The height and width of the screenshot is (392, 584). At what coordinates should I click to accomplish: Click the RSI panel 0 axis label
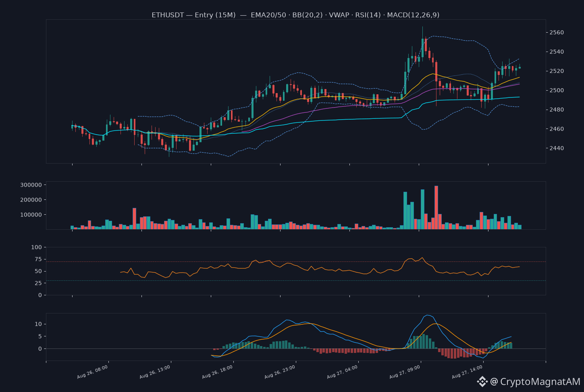tap(40, 295)
